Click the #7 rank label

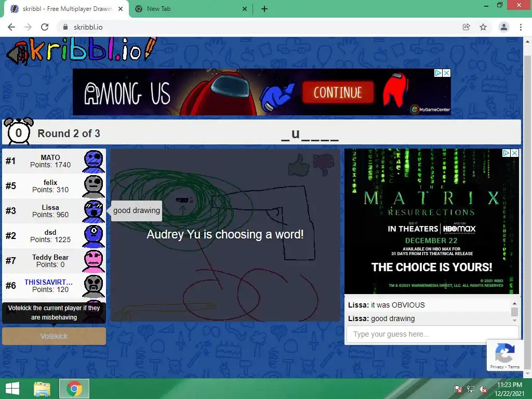tap(10, 261)
